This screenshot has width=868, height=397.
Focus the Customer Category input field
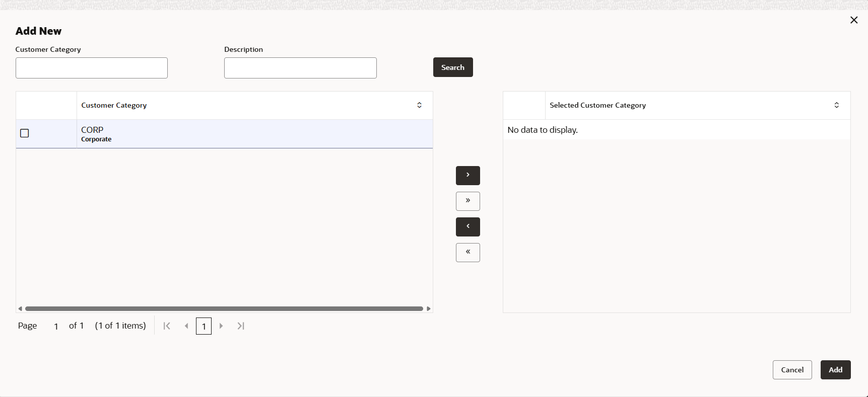coord(92,68)
